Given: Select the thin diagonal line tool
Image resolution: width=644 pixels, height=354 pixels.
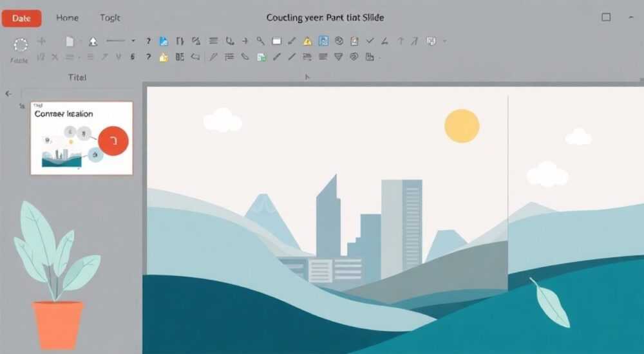Looking at the screenshot, I should click(292, 57).
